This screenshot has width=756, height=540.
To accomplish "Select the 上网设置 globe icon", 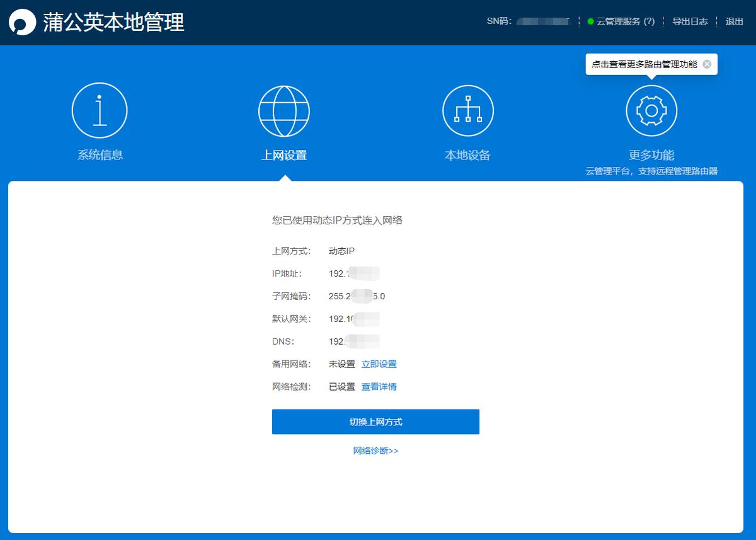I will (x=283, y=110).
